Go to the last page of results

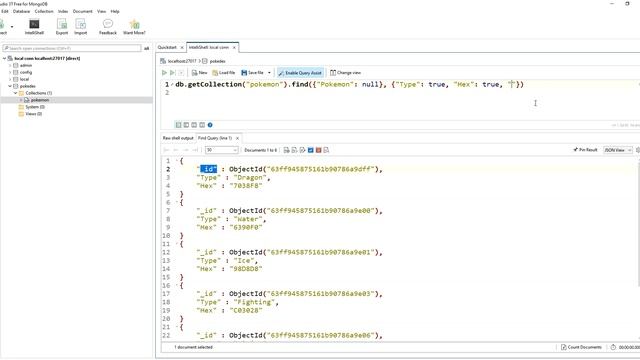click(x=195, y=150)
